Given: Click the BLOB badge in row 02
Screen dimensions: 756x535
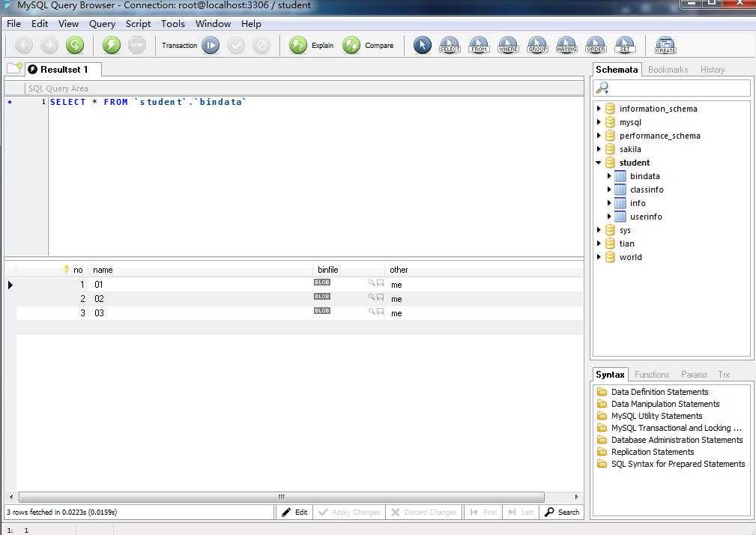Looking at the screenshot, I should pyautogui.click(x=321, y=297).
